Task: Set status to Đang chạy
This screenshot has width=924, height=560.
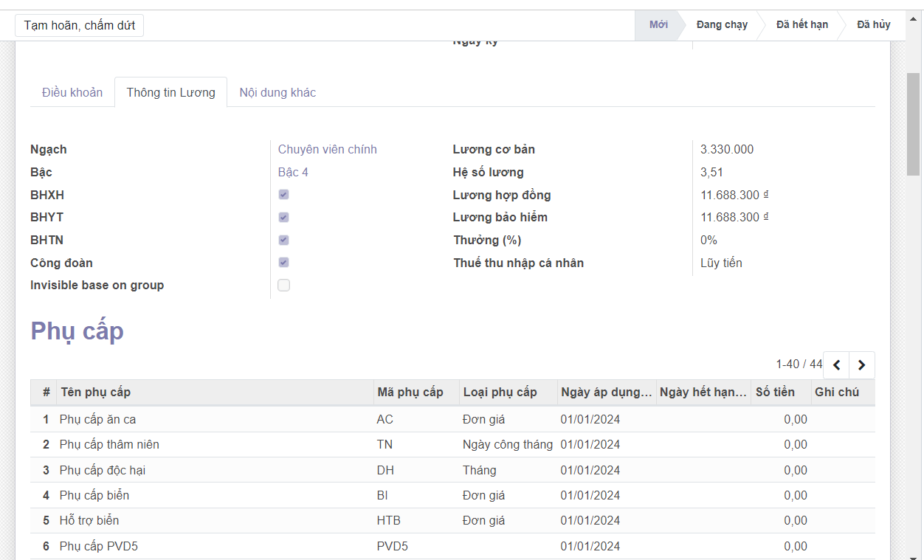Action: pyautogui.click(x=721, y=25)
